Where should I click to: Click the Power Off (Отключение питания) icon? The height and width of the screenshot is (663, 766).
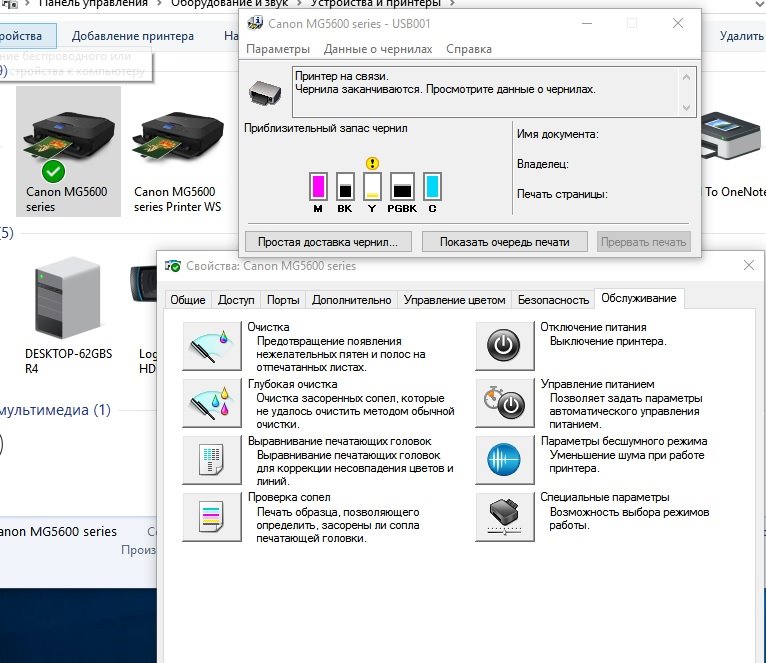point(505,345)
